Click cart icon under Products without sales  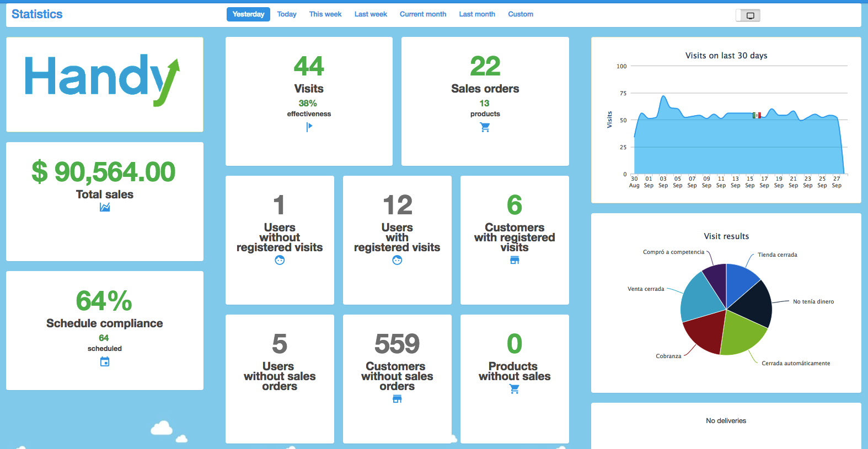[515, 389]
